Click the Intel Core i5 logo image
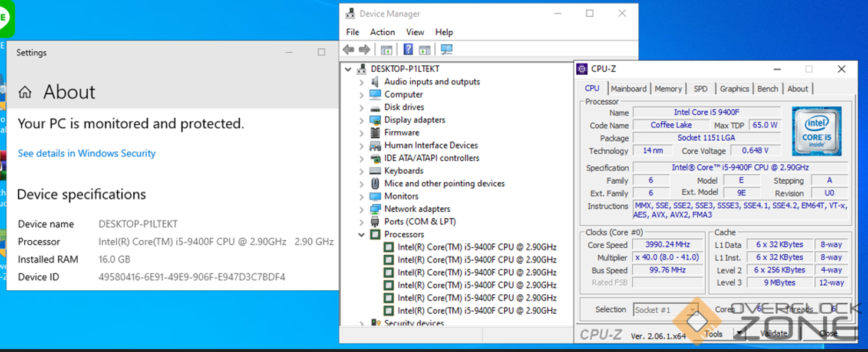The image size is (868, 352). coord(816,131)
